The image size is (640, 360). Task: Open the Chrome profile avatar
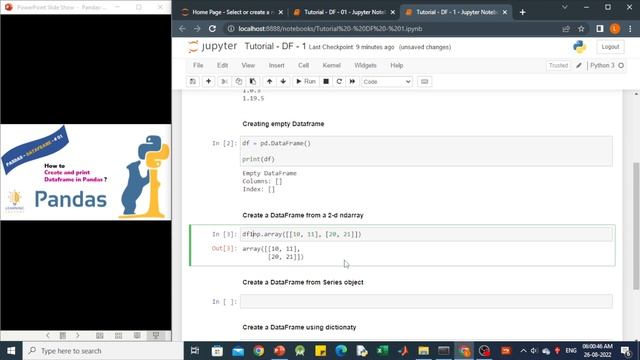point(615,29)
